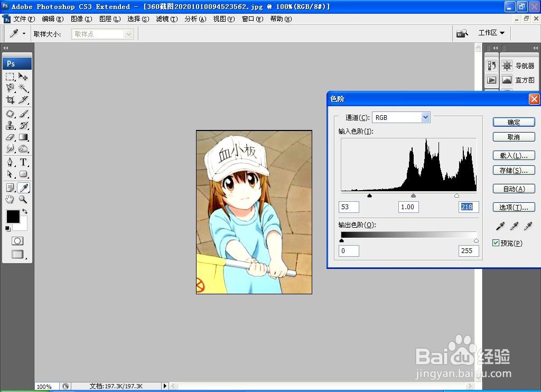Select the Spot Healing Brush tool
This screenshot has height=392, width=541.
point(10,114)
